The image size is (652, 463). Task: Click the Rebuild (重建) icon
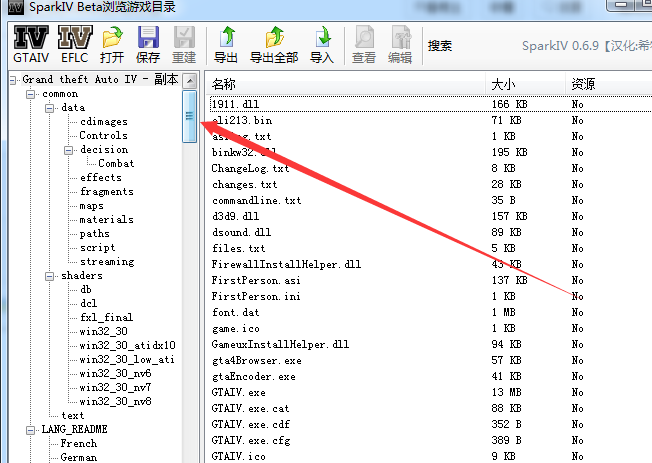pos(184,38)
